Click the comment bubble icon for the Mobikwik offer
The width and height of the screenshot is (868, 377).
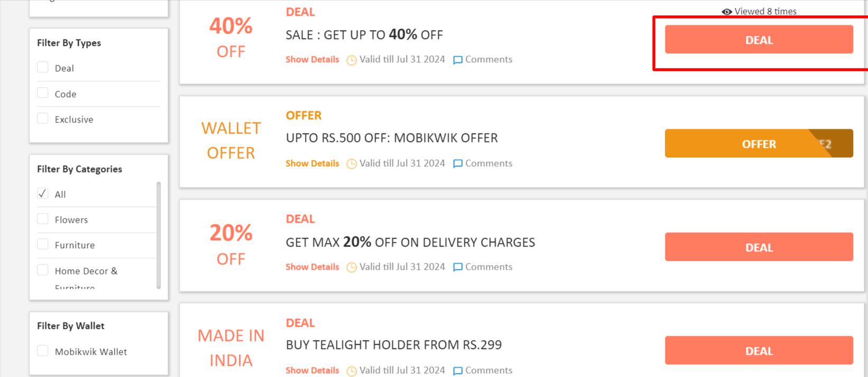coord(458,164)
